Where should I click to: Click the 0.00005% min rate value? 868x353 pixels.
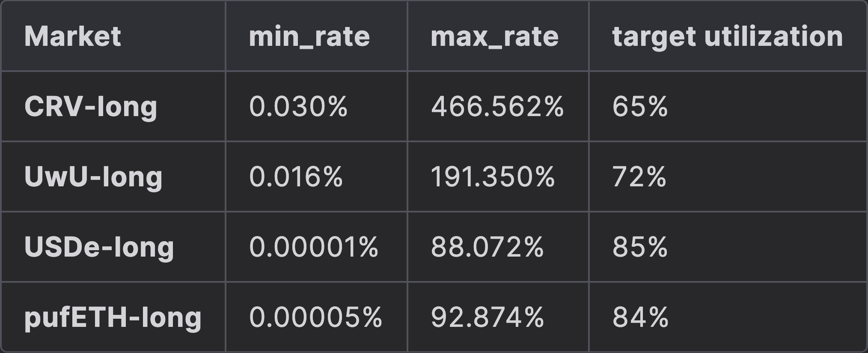315,317
